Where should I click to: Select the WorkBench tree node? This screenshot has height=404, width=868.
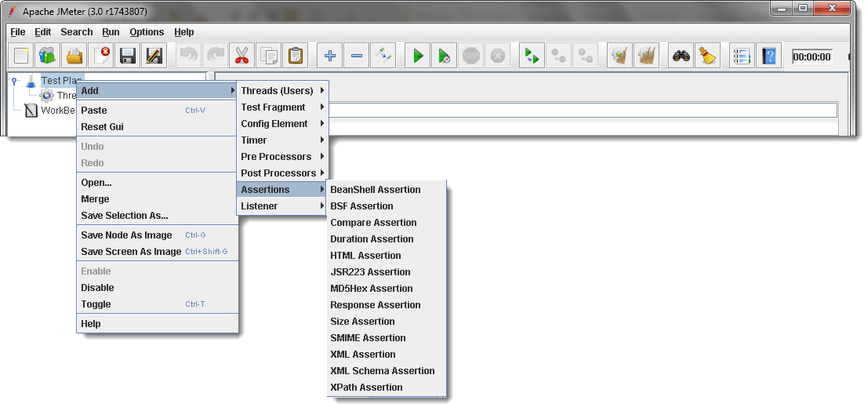[50, 111]
